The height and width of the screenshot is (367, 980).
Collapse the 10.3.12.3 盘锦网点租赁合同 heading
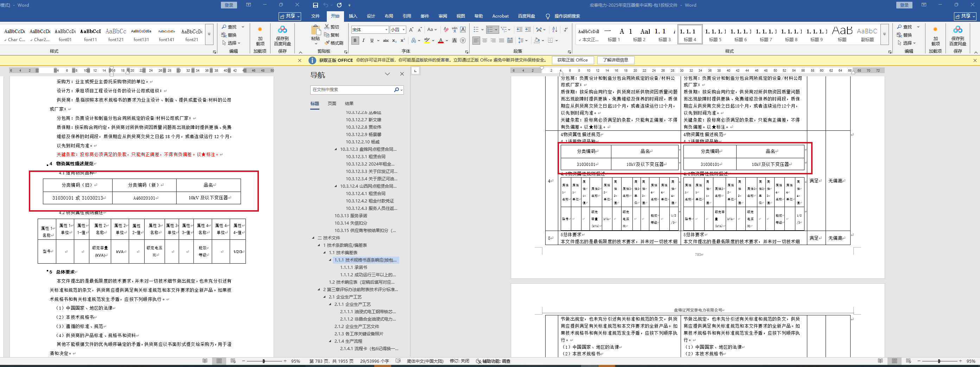pyautogui.click(x=336, y=149)
